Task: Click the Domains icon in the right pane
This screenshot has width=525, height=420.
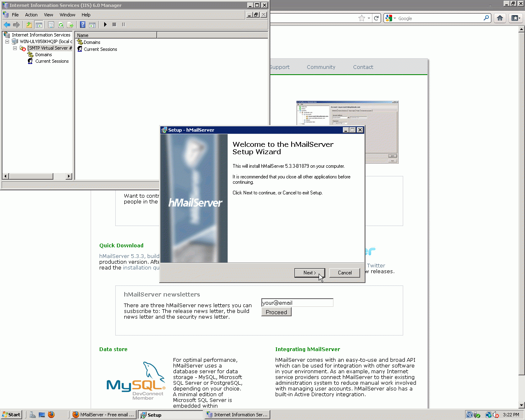Action: pos(80,42)
